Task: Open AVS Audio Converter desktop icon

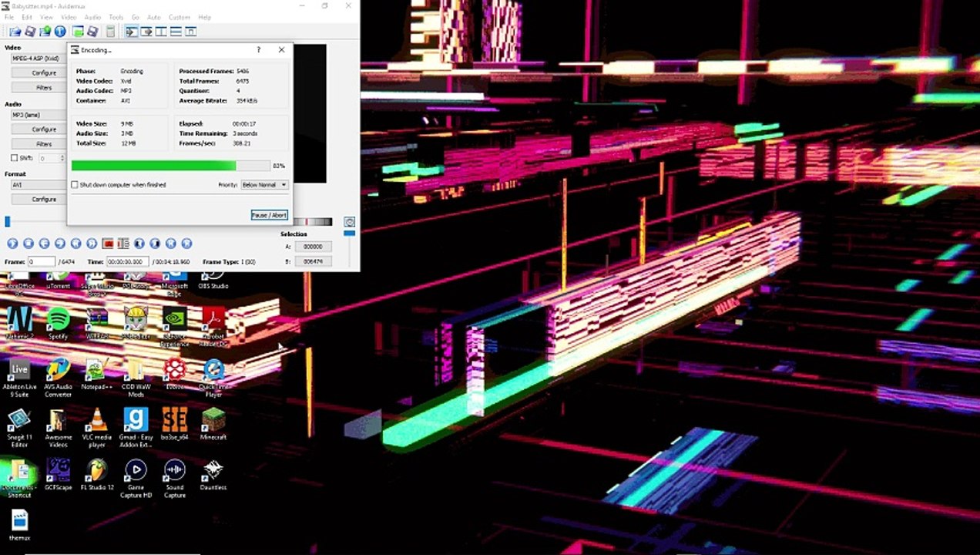Action: [58, 377]
